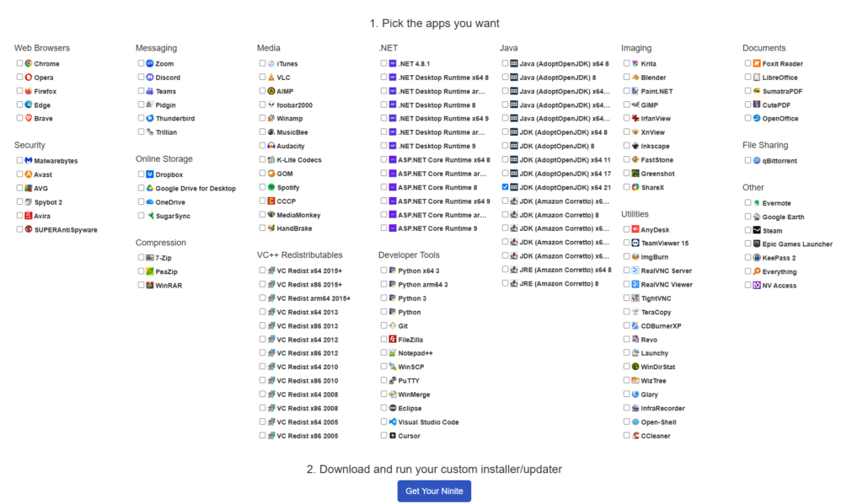Click the TeamViewer 15 label
Screen dimensions: 863x504
tap(664, 244)
